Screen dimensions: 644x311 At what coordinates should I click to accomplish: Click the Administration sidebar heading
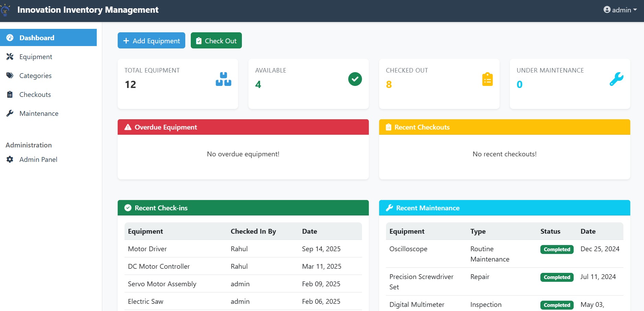point(28,145)
